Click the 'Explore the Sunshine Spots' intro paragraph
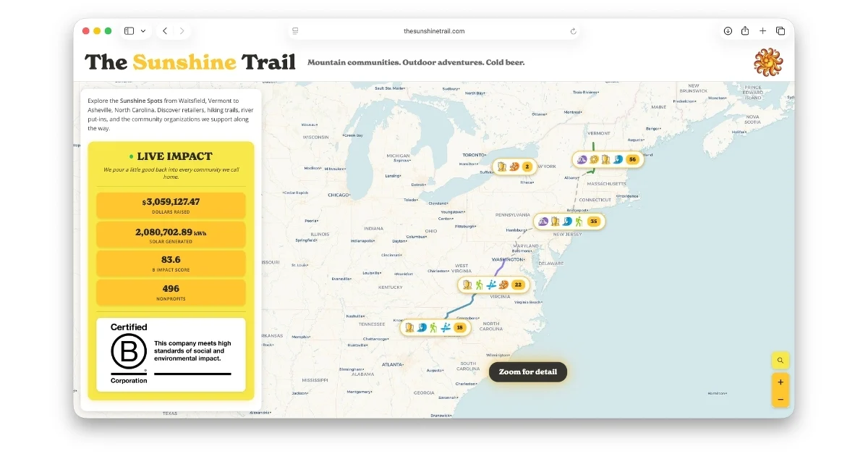The height and width of the screenshot is (454, 868). (171, 114)
